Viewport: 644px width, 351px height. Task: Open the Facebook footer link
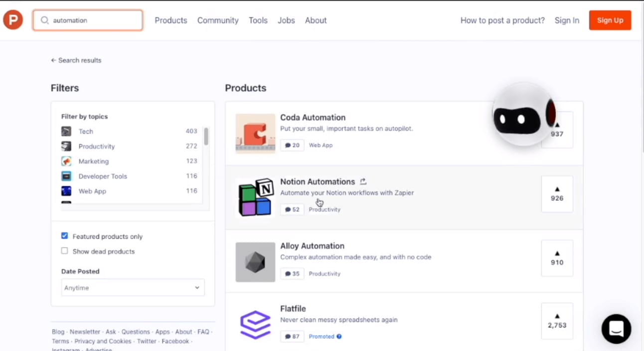pos(175,342)
